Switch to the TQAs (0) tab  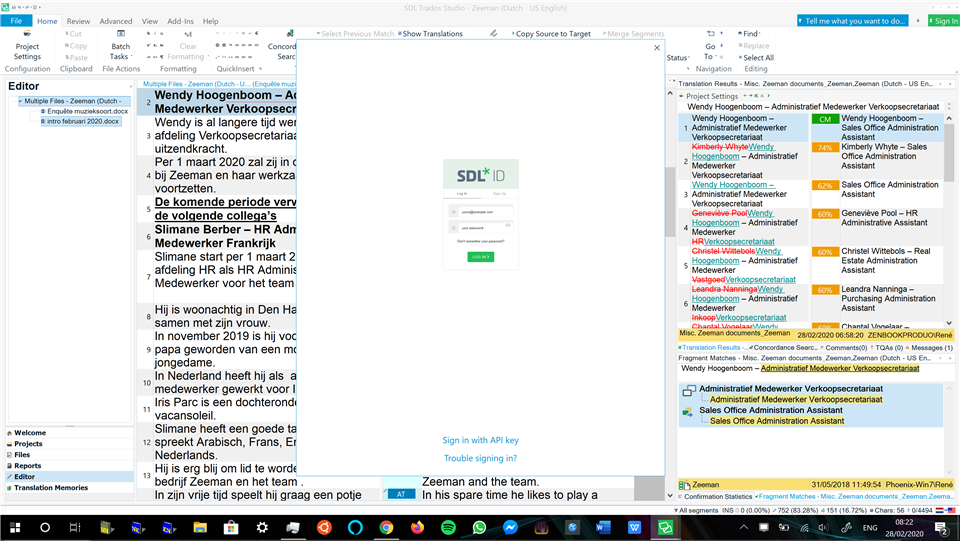888,348
